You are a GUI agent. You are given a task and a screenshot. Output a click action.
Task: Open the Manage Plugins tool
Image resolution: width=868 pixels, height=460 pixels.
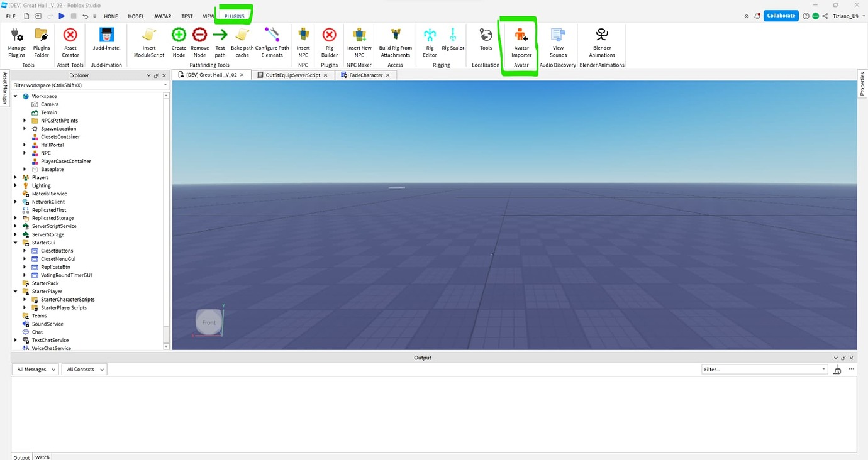pos(17,42)
